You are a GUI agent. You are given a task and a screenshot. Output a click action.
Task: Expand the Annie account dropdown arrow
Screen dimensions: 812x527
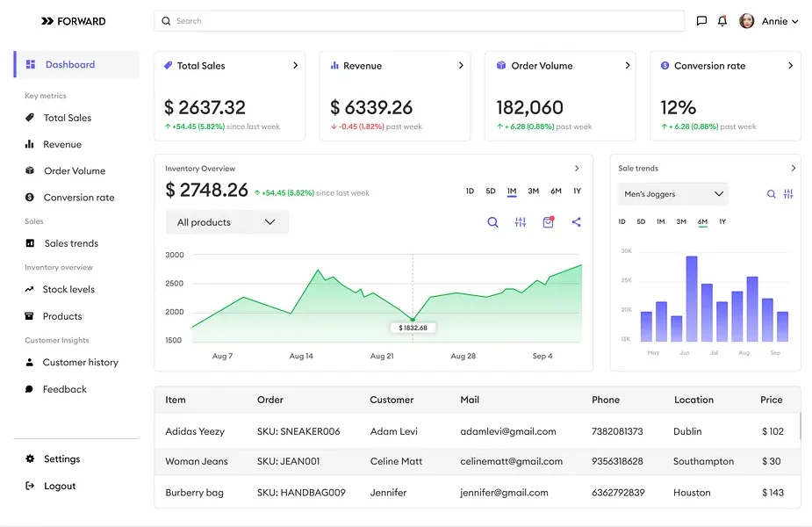coord(795,21)
